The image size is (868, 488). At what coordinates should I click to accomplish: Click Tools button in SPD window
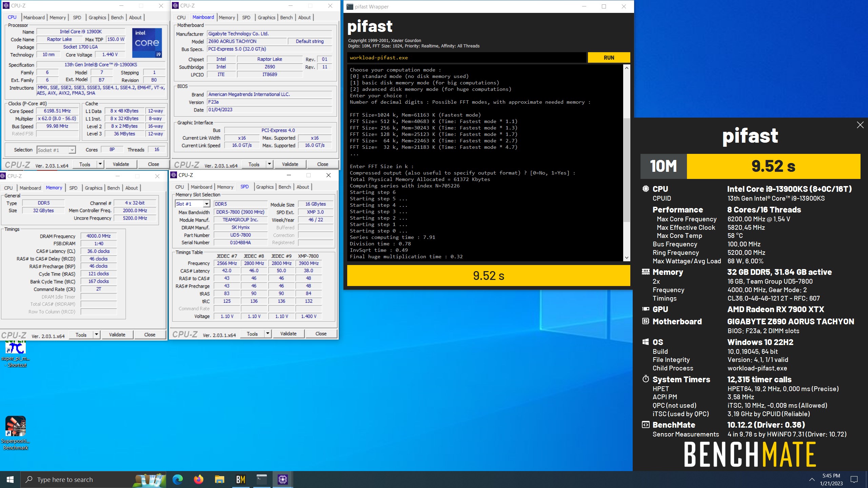252,333
